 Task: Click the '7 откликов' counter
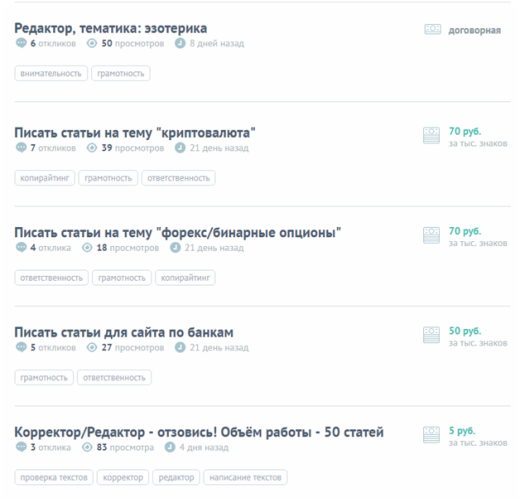tap(53, 148)
